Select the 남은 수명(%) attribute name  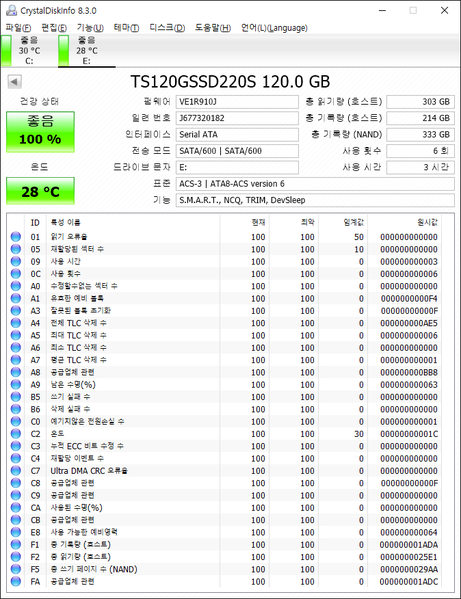coord(73,384)
